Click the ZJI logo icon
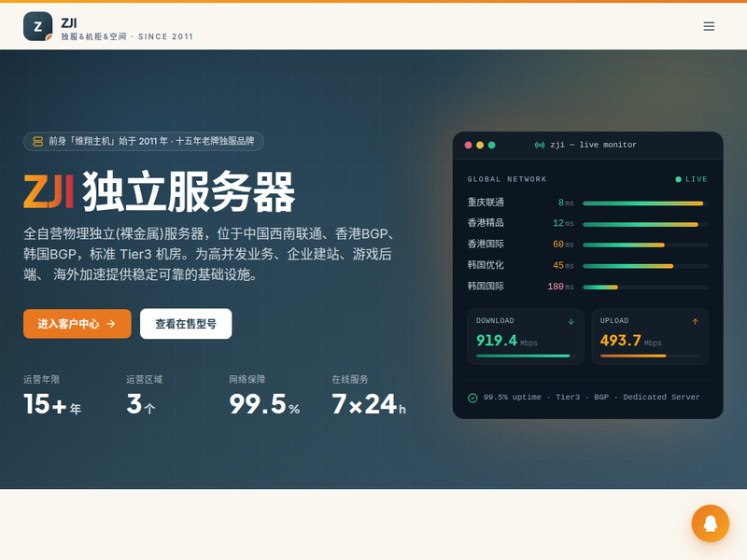747x560 pixels. point(37,26)
